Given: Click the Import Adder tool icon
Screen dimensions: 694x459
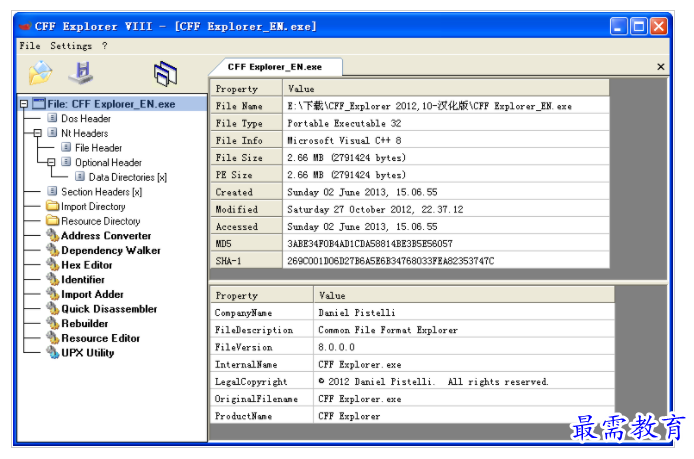Looking at the screenshot, I should pos(53,293).
